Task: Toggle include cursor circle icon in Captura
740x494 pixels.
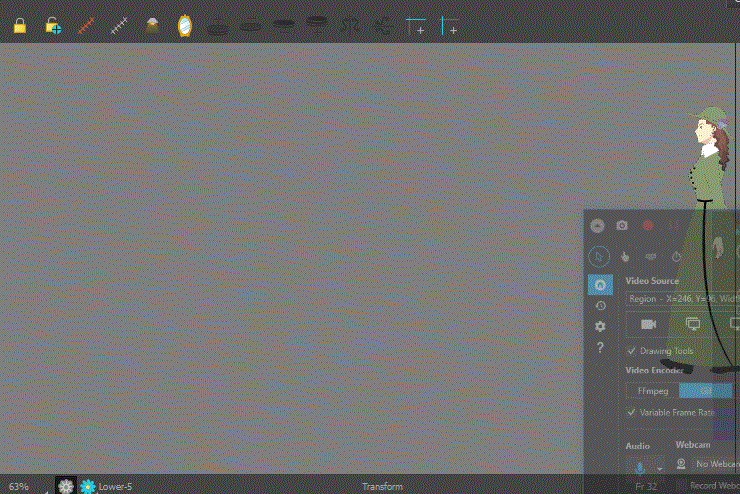Action: click(x=599, y=257)
